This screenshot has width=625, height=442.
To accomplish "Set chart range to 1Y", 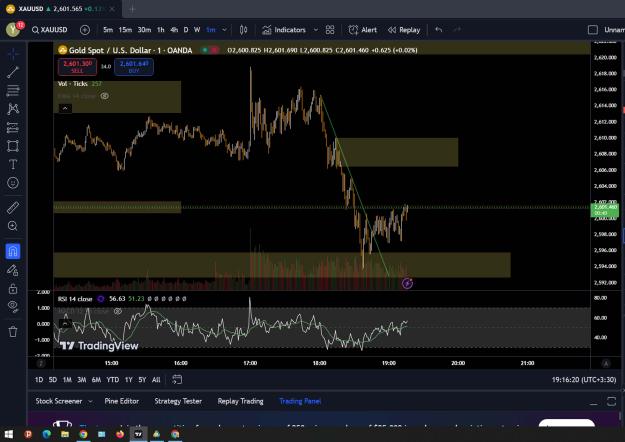I will (x=128, y=380).
